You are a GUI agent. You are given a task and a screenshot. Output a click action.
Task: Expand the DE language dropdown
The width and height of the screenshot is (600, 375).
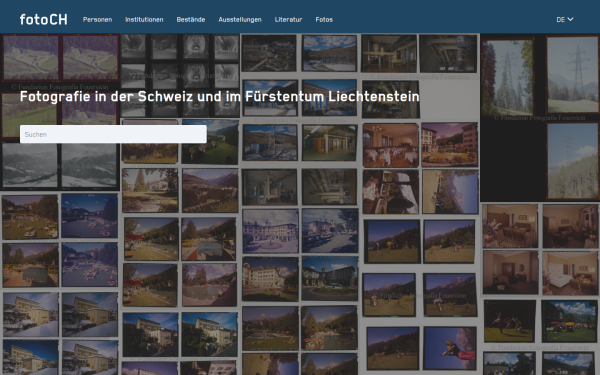(x=565, y=20)
